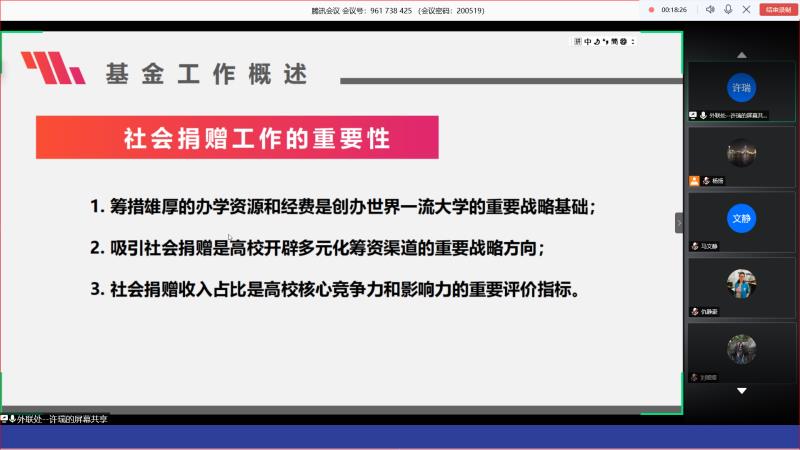
Task: Click the emoji face icon on IME bar
Action: 622,41
